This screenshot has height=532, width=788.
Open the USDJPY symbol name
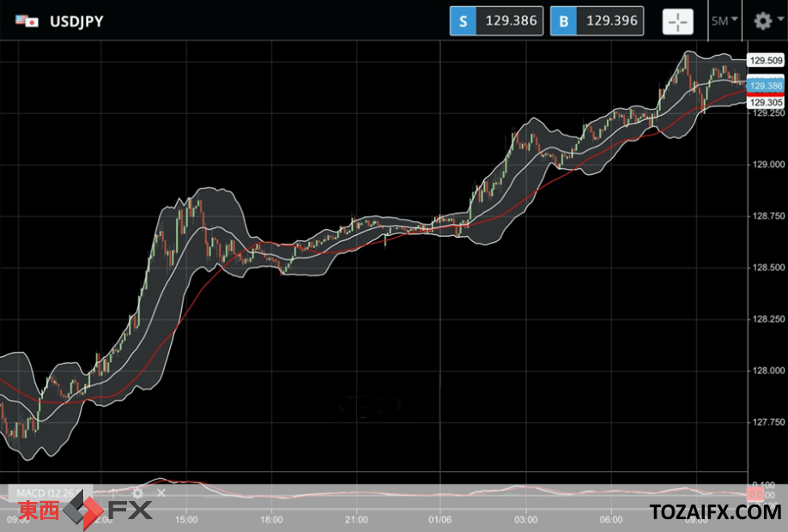coord(76,21)
